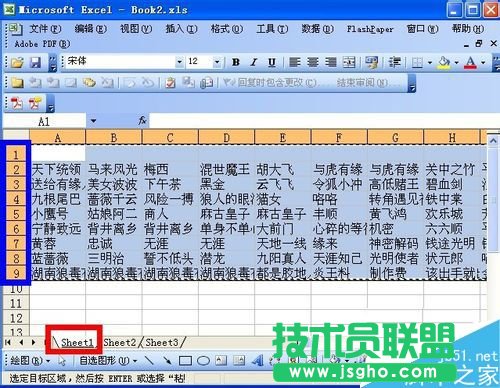Toggle Underline formatting
This screenshot has width=500, height=388.
(x=272, y=62)
